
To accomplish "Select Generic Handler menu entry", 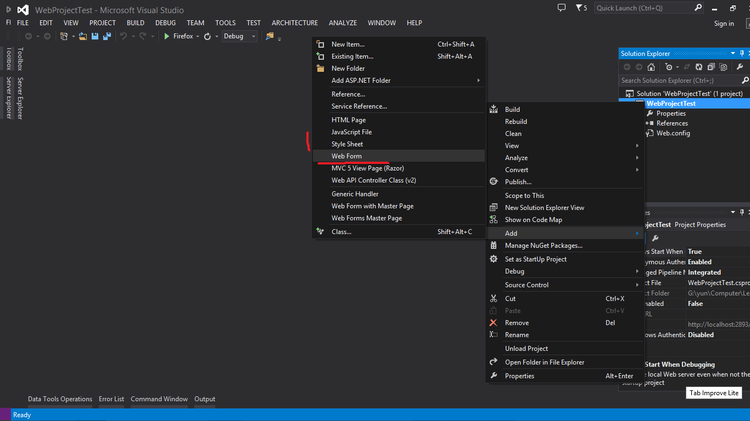I will pos(398,194).
